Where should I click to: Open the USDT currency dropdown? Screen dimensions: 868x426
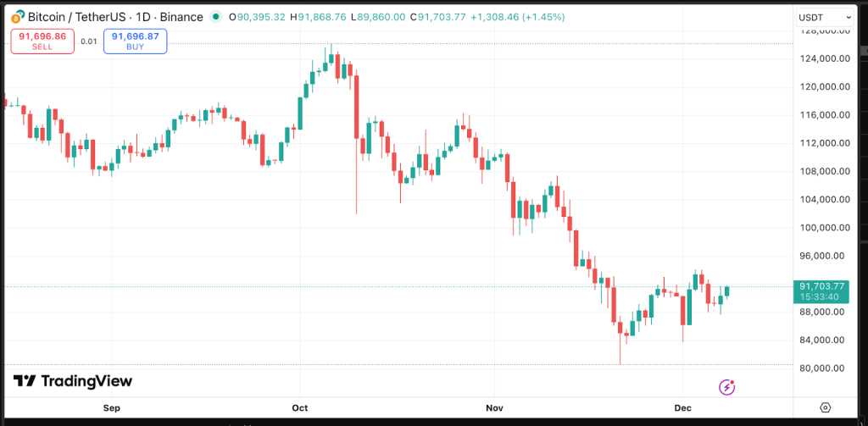[825, 17]
